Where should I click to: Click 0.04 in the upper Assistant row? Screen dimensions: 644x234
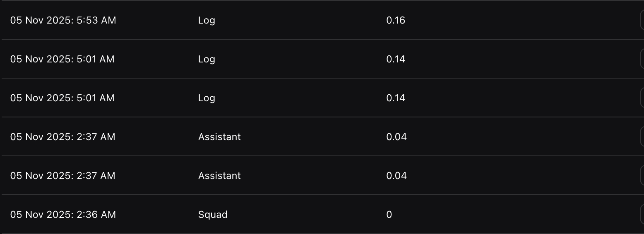click(396, 137)
